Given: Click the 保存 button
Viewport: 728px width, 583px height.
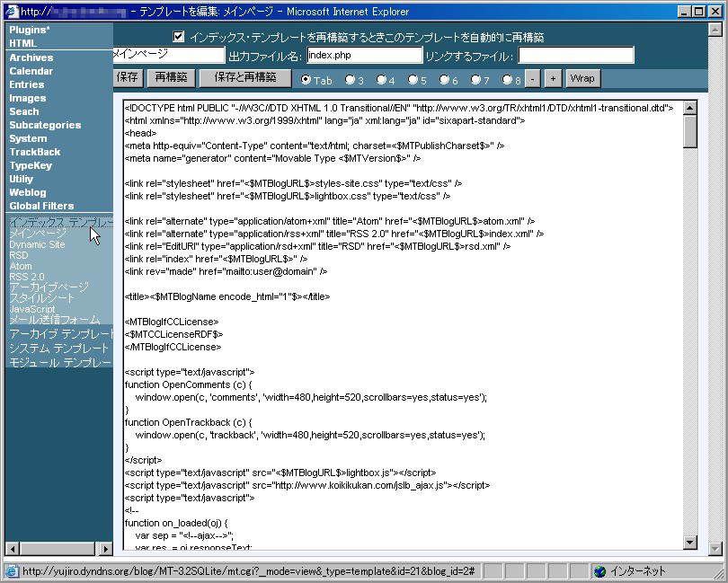Looking at the screenshot, I should click(128, 77).
